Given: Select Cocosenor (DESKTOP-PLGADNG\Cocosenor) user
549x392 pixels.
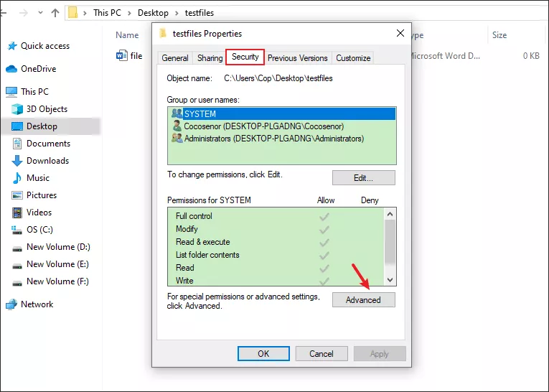Looking at the screenshot, I should click(x=282, y=126).
